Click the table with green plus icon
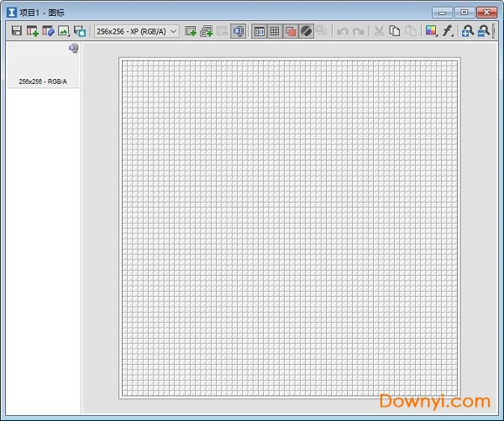The width and height of the screenshot is (504, 421). (x=33, y=31)
